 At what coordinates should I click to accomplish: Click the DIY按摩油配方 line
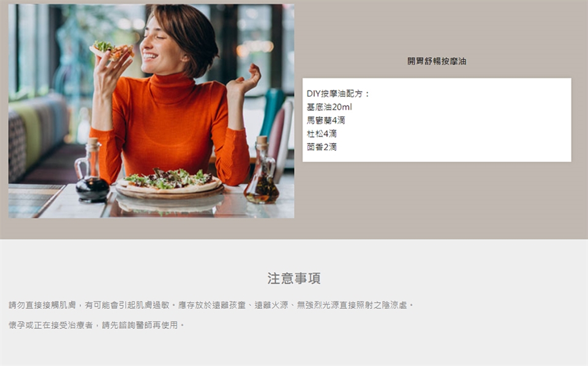(x=338, y=94)
